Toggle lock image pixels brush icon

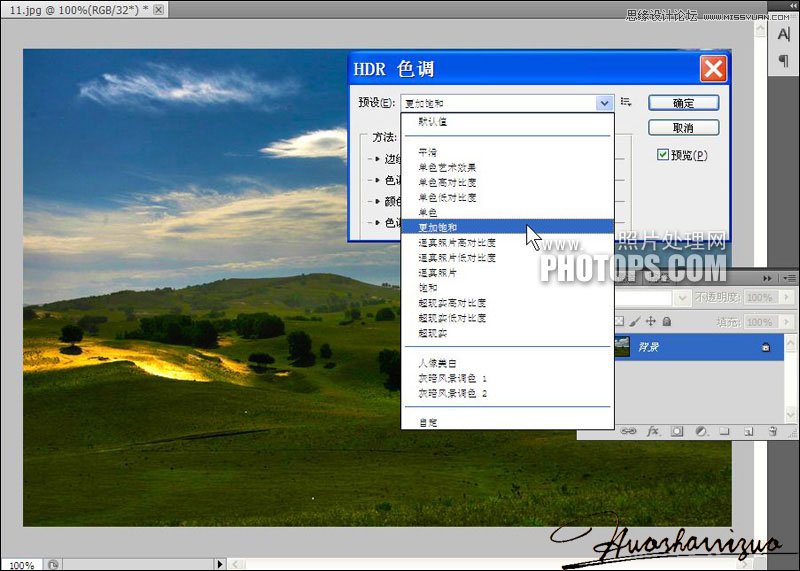(x=634, y=321)
